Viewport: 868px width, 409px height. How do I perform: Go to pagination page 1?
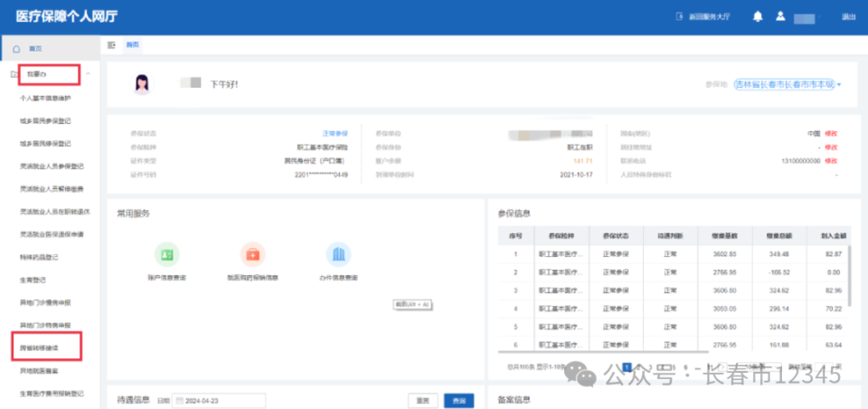click(627, 366)
